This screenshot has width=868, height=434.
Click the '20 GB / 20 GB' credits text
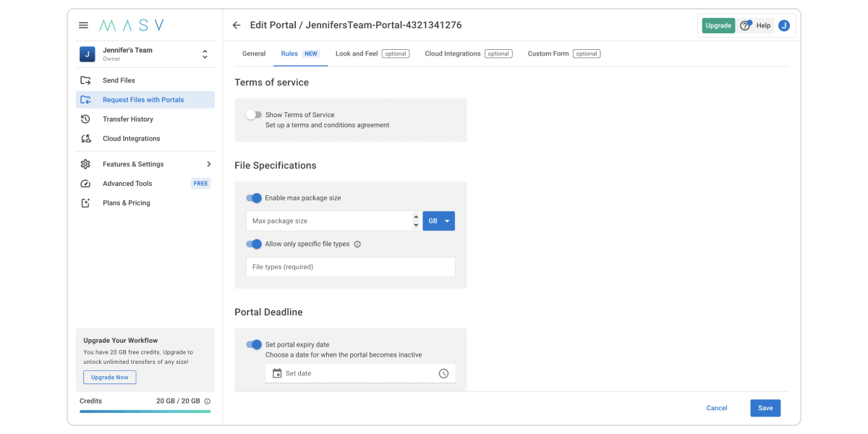pos(178,401)
